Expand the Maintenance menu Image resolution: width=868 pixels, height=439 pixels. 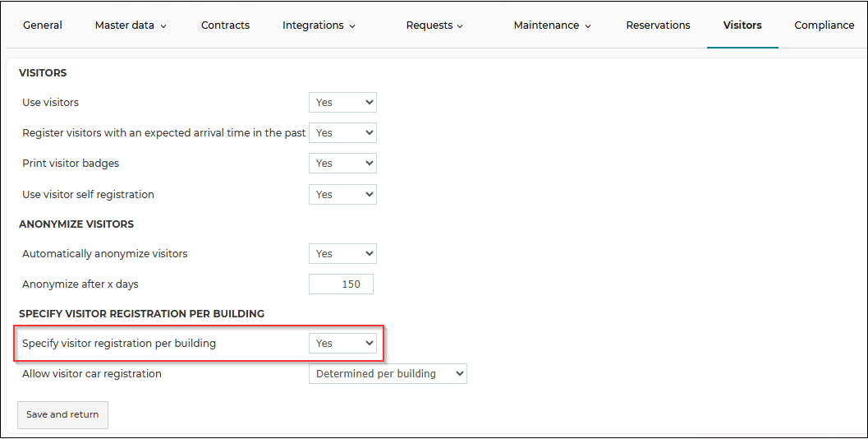click(553, 25)
